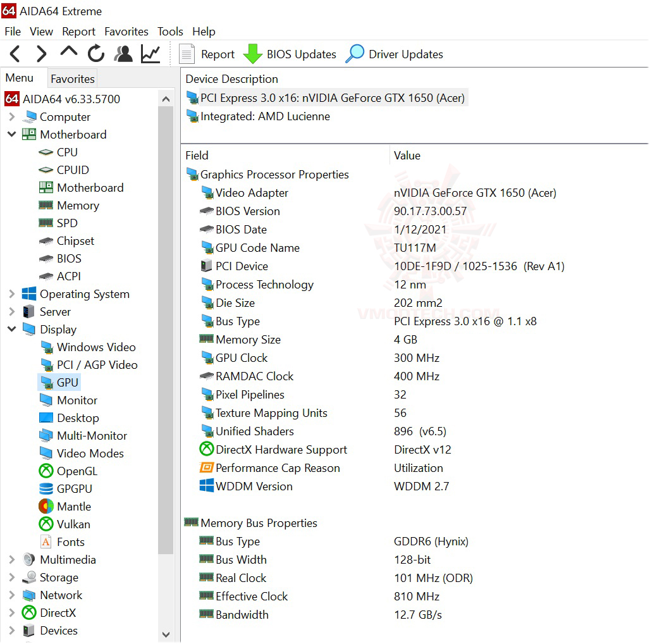Select the nVIDIA GeForce GTX 1650 device row
Image resolution: width=650 pixels, height=644 pixels.
326,98
